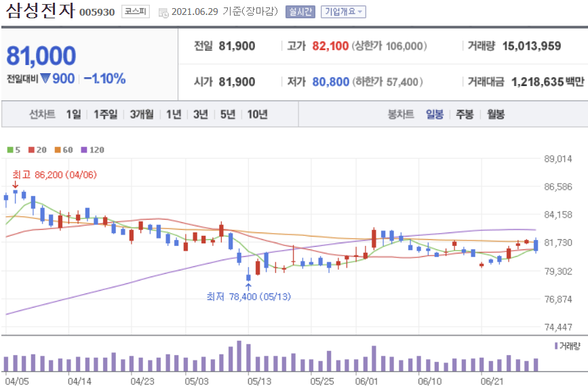Switch to 월봉 monthly candle chart
Image resolution: width=588 pixels, height=391 pixels.
point(495,115)
